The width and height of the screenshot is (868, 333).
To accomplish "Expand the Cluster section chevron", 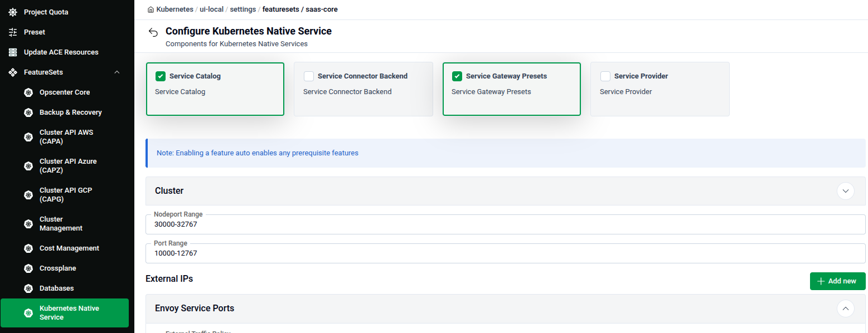I will pos(846,191).
